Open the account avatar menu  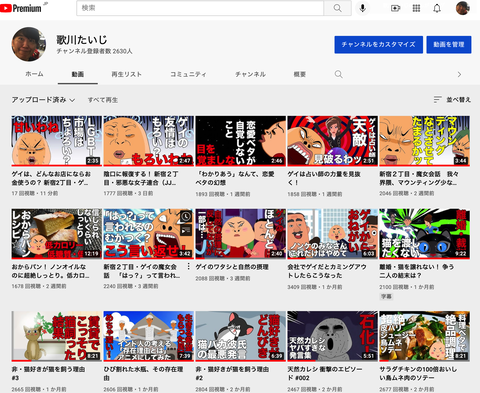pyautogui.click(x=463, y=8)
